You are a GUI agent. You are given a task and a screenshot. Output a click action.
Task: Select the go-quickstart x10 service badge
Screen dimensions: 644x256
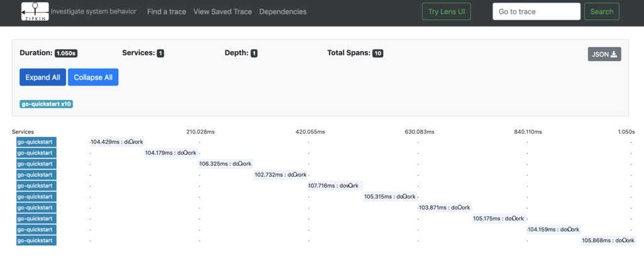coord(47,104)
